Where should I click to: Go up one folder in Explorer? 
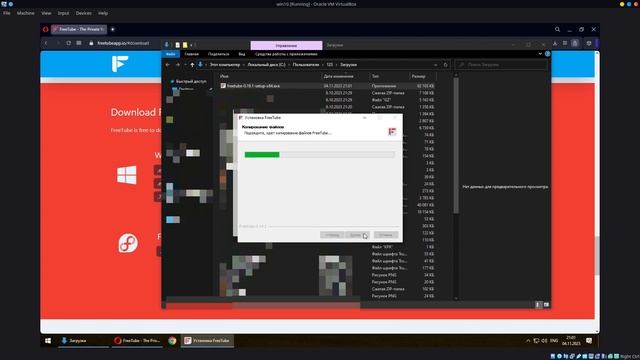click(192, 65)
